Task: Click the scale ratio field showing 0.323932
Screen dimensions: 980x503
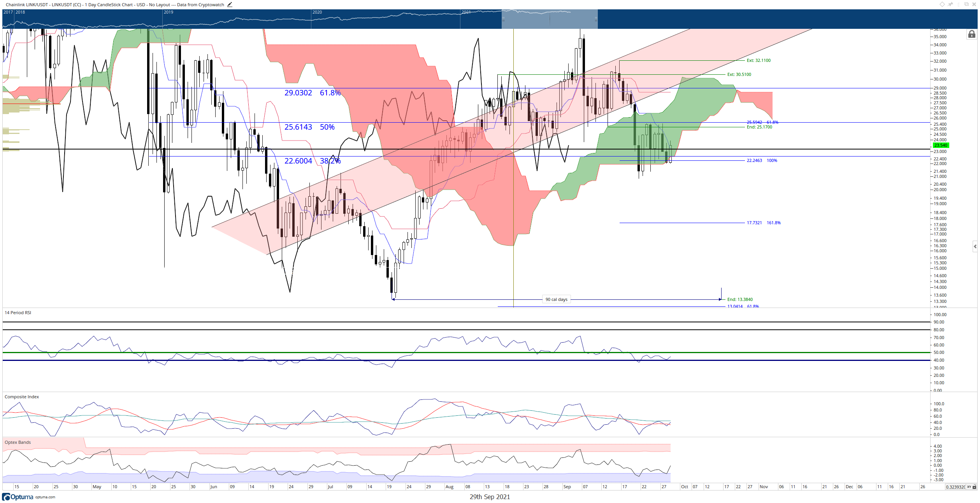Action: 955,487
